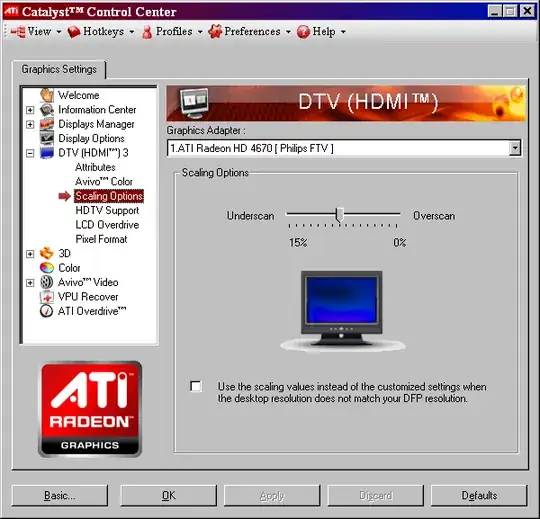Click the ATI logo in title bar
The height and width of the screenshot is (519, 540).
(11, 11)
